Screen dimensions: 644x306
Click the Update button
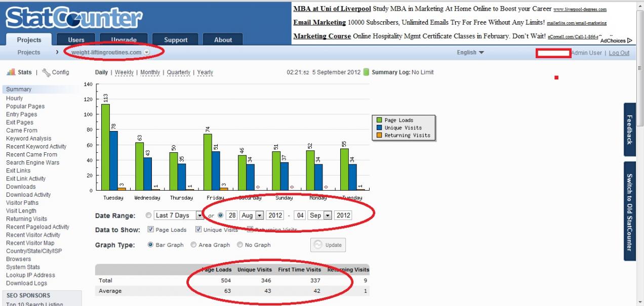pyautogui.click(x=328, y=245)
